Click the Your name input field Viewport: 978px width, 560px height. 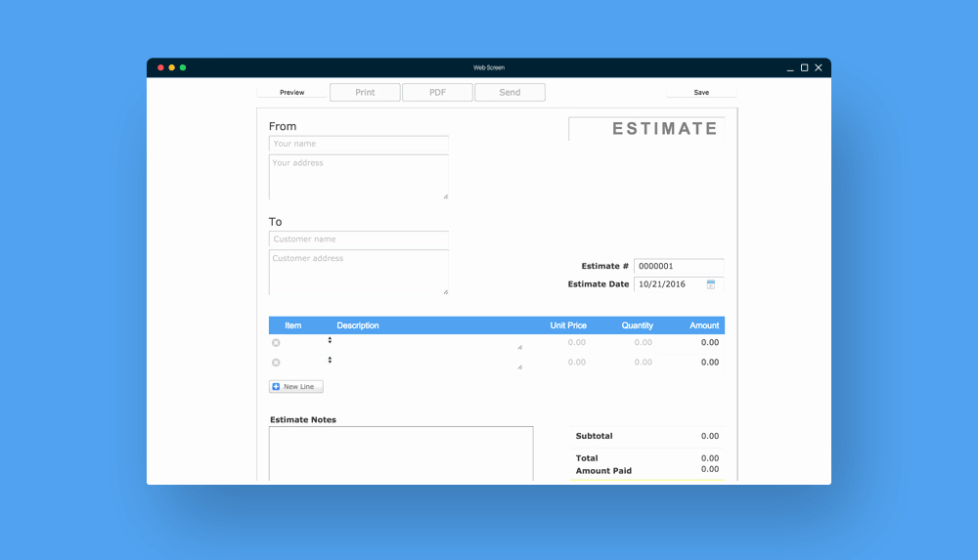359,144
